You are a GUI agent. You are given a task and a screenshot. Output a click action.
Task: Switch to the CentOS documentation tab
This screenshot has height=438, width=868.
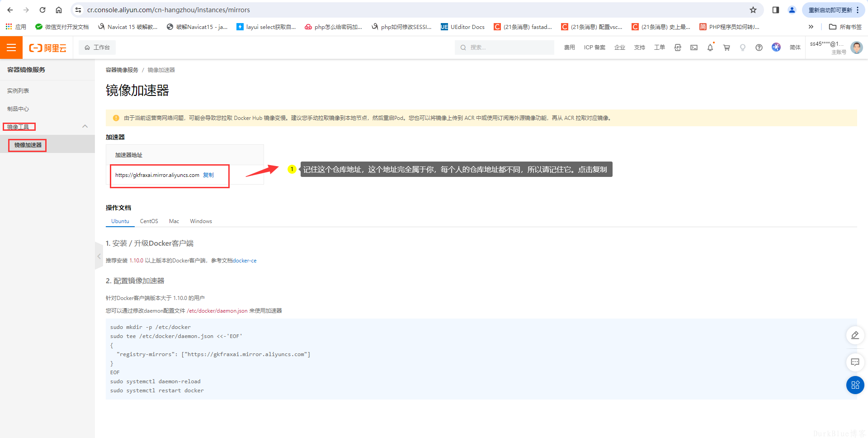149,221
